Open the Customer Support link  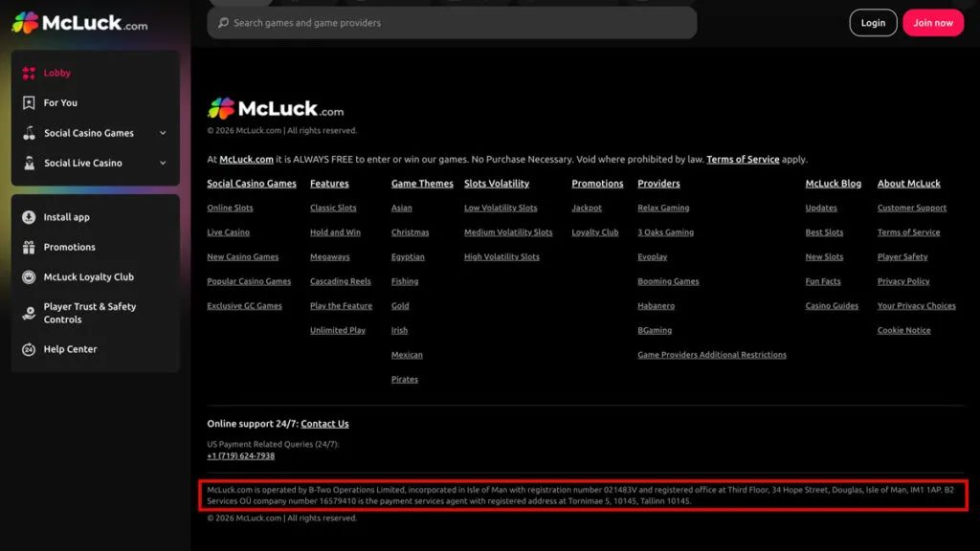coord(912,208)
